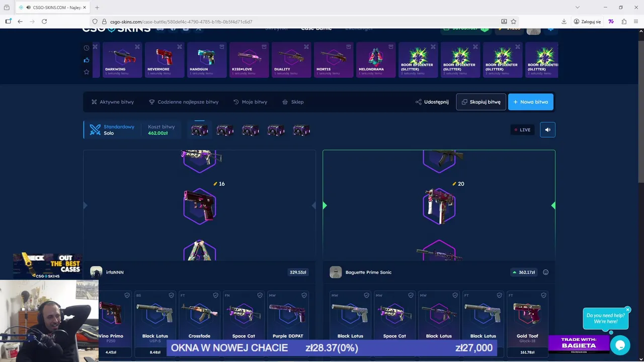
Task: Click the Udostępnij share button
Action: coord(432,102)
